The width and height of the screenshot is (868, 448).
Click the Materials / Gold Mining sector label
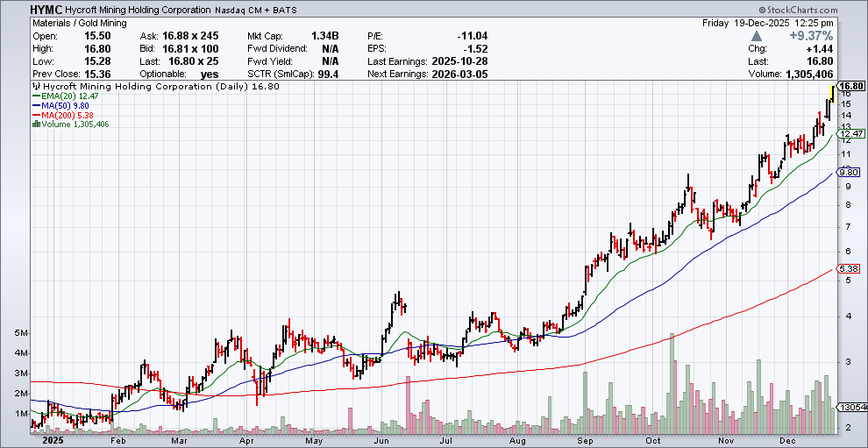[x=80, y=24]
